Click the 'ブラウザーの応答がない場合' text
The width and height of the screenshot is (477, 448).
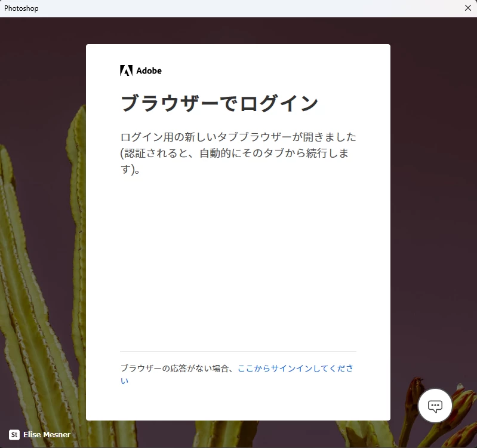point(174,369)
